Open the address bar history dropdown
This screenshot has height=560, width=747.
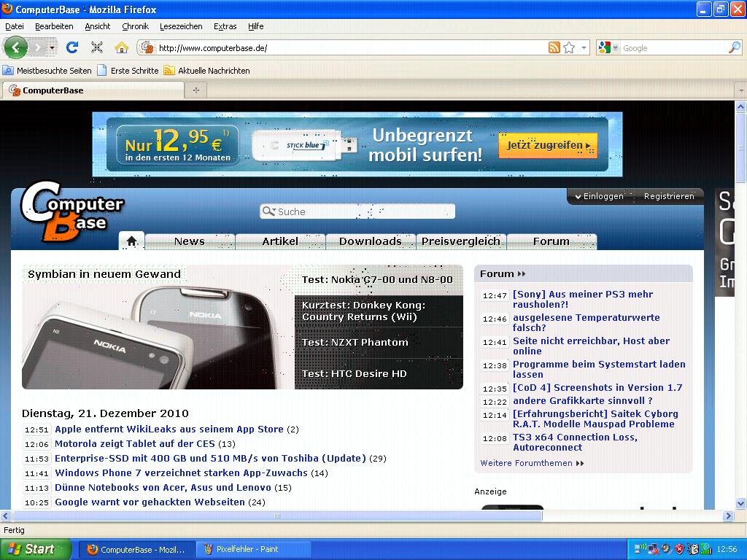click(584, 47)
